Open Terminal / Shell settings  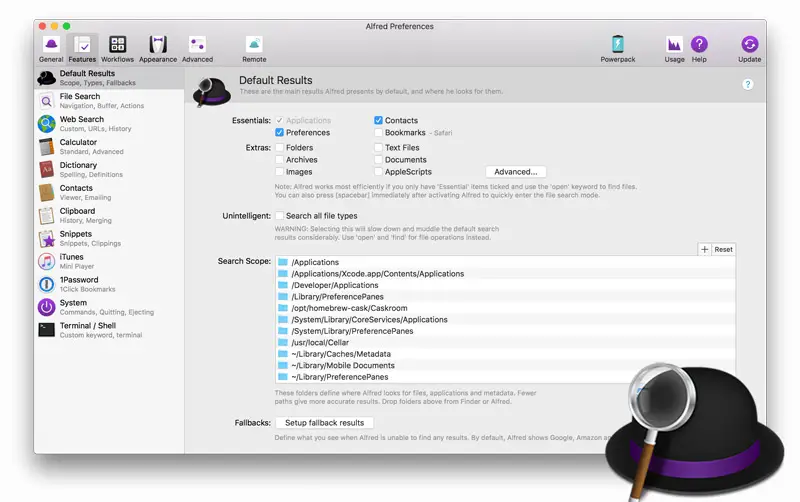[109, 331]
